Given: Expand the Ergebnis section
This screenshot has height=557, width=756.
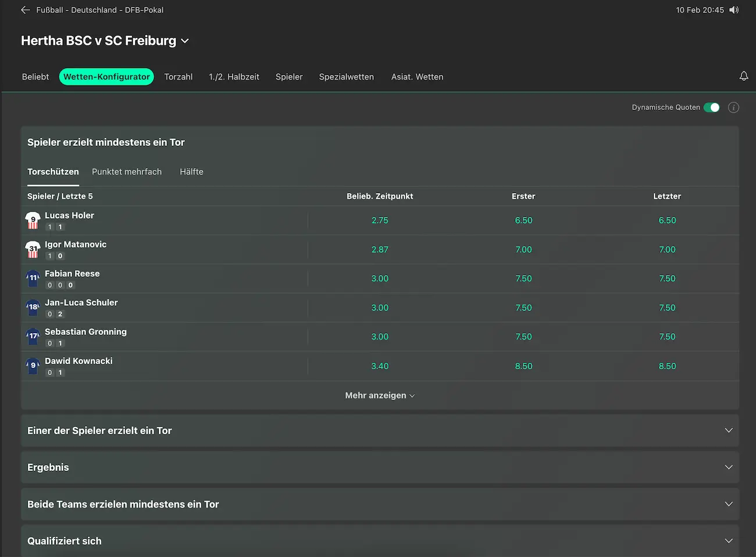Looking at the screenshot, I should pos(380,467).
